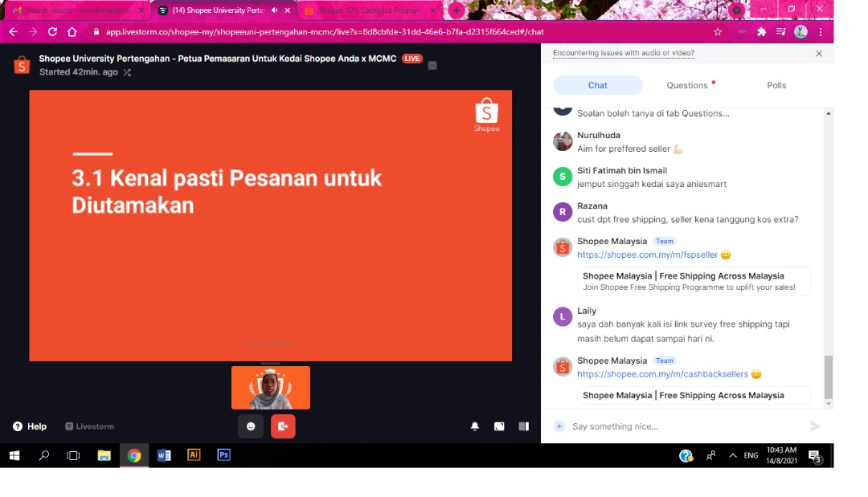Click Razana's message 'cust dpt free shipping, seller kena tanggung kos extra?'

point(687,219)
